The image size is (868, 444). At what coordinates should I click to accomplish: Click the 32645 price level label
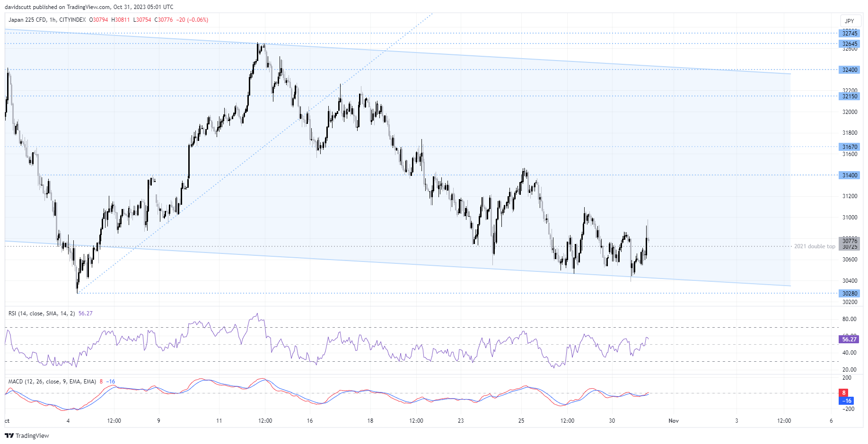coord(850,44)
